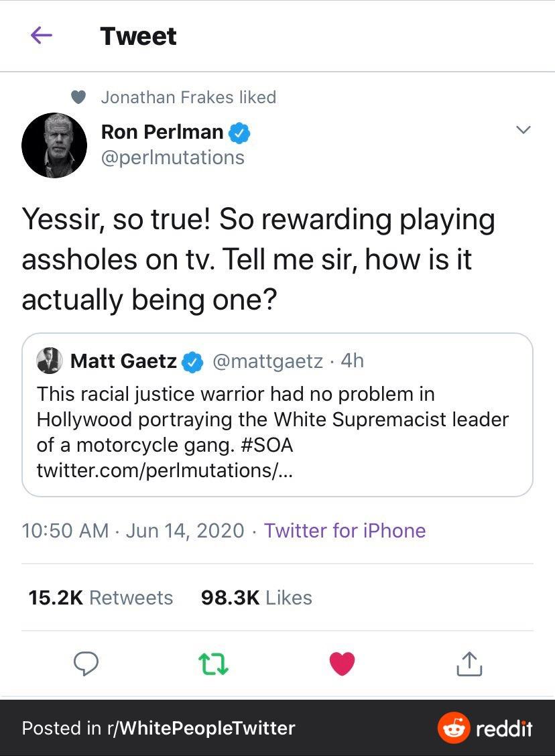
Task: Toggle the green retweet icon
Action: (214, 663)
